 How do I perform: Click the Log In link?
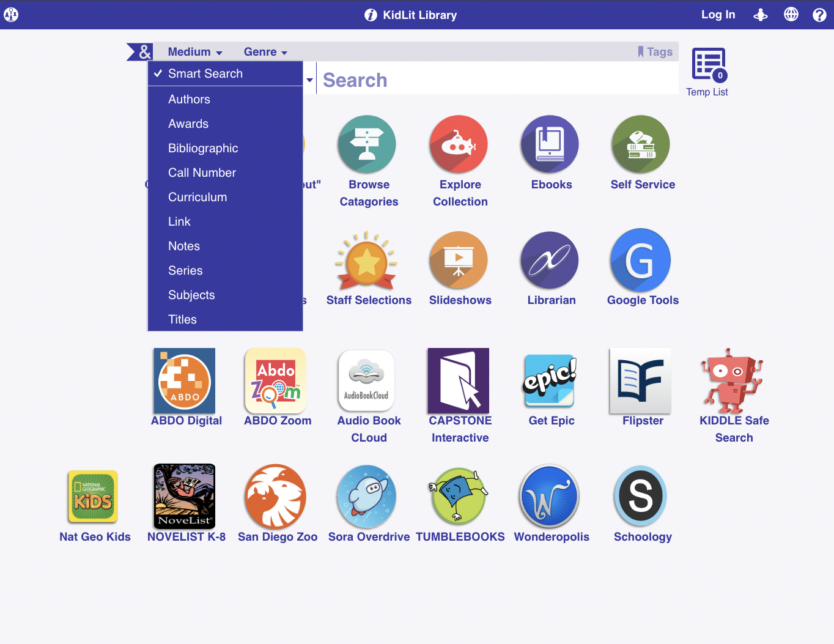[x=718, y=15]
